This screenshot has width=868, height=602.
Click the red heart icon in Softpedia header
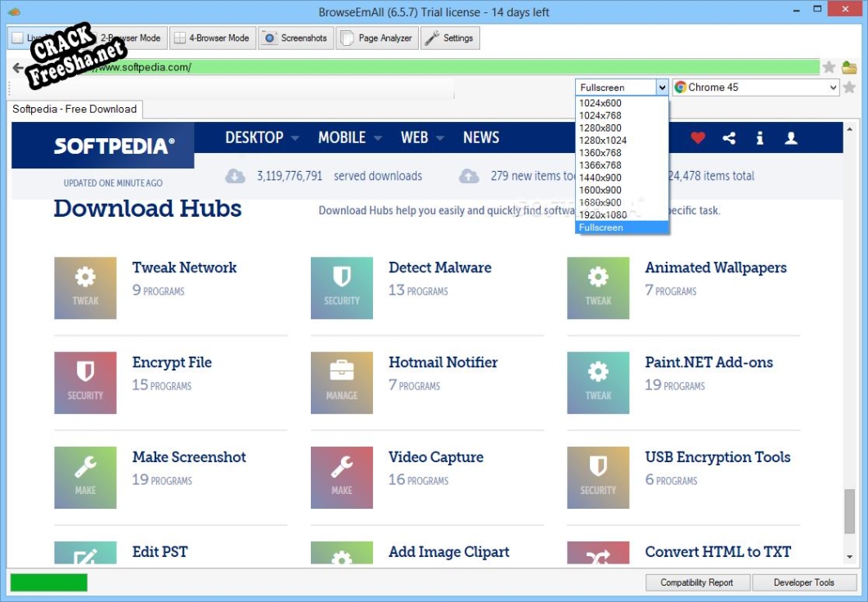697,138
